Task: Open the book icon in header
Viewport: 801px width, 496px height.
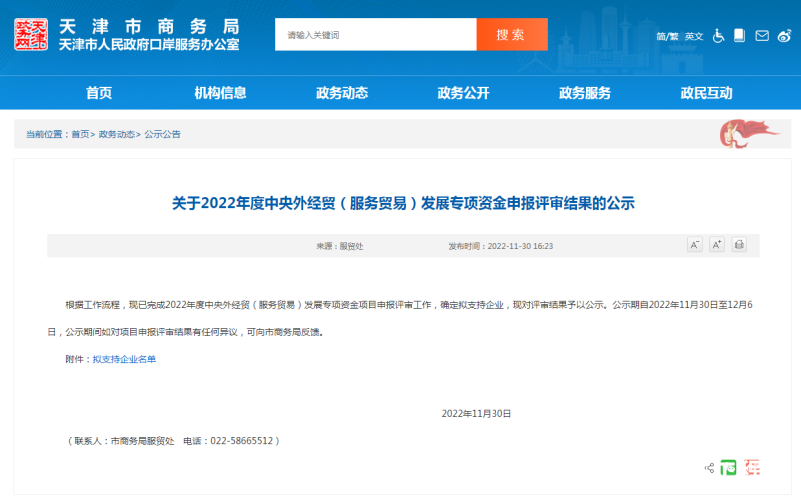Action: pyautogui.click(x=739, y=36)
